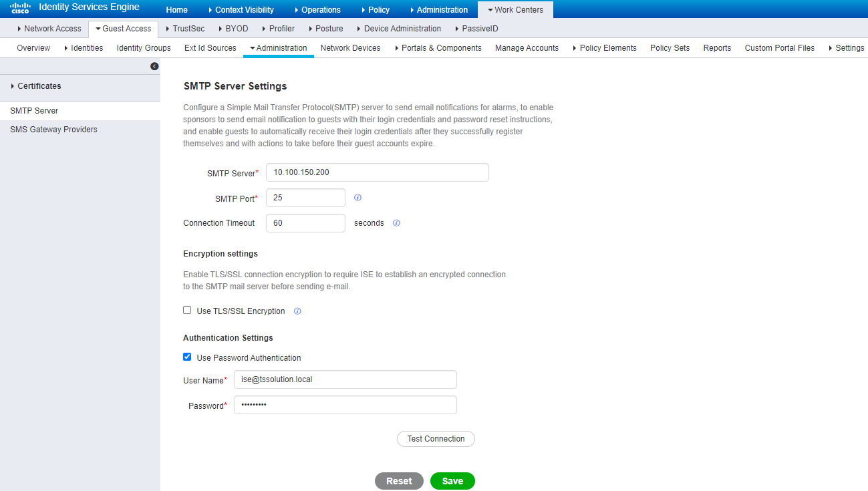Click the Authentication Settings heading
This screenshot has height=491, width=868.
(228, 338)
